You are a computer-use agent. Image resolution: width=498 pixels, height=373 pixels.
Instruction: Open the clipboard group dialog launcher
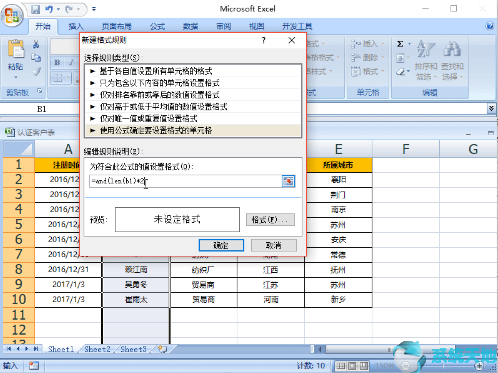click(x=40, y=91)
